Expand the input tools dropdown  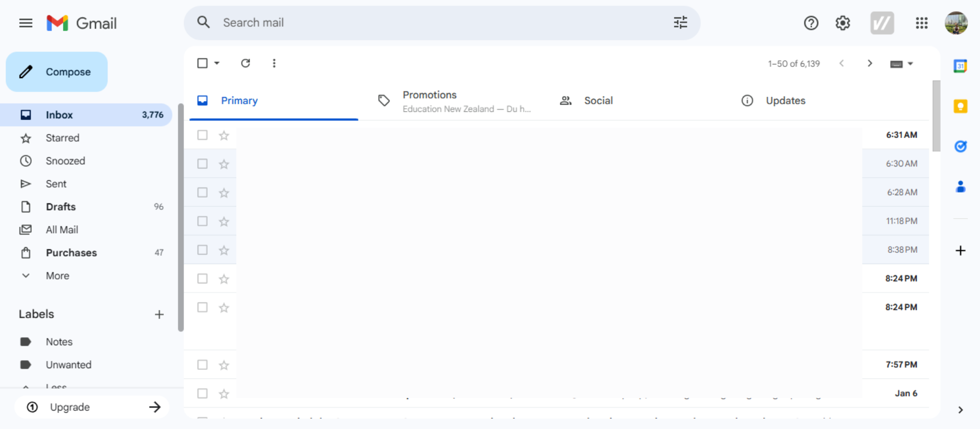coord(910,64)
